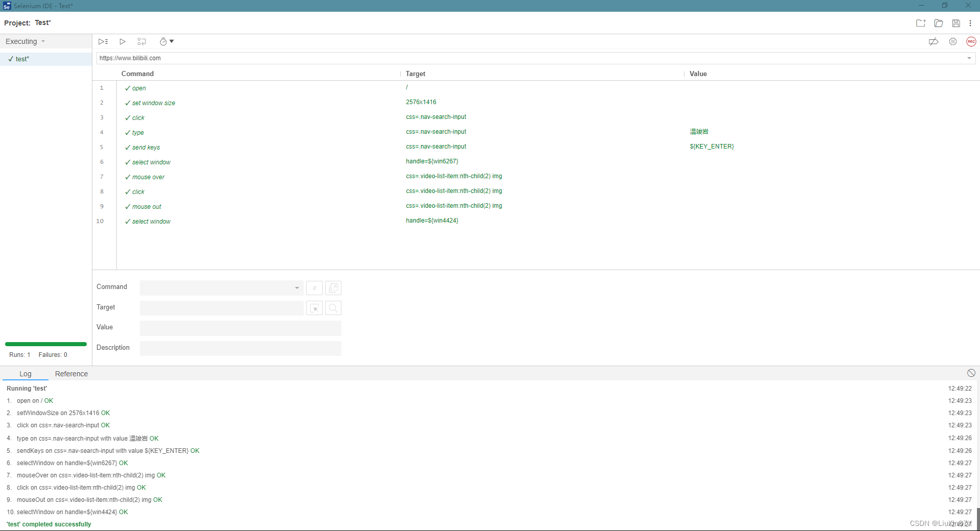Click the Target input field
The height and width of the screenshot is (531, 980).
pyautogui.click(x=222, y=308)
